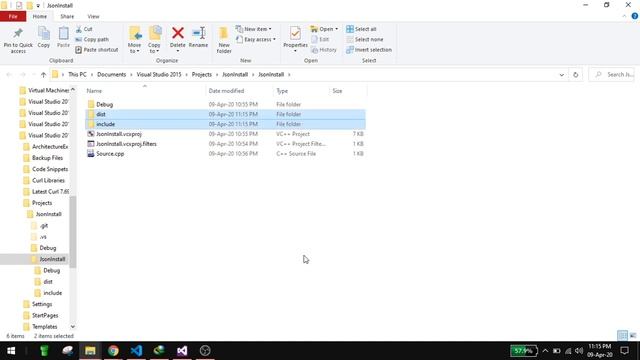Click Visual Studio 2015 in breadcrumb
640x360 pixels.
click(x=159, y=75)
